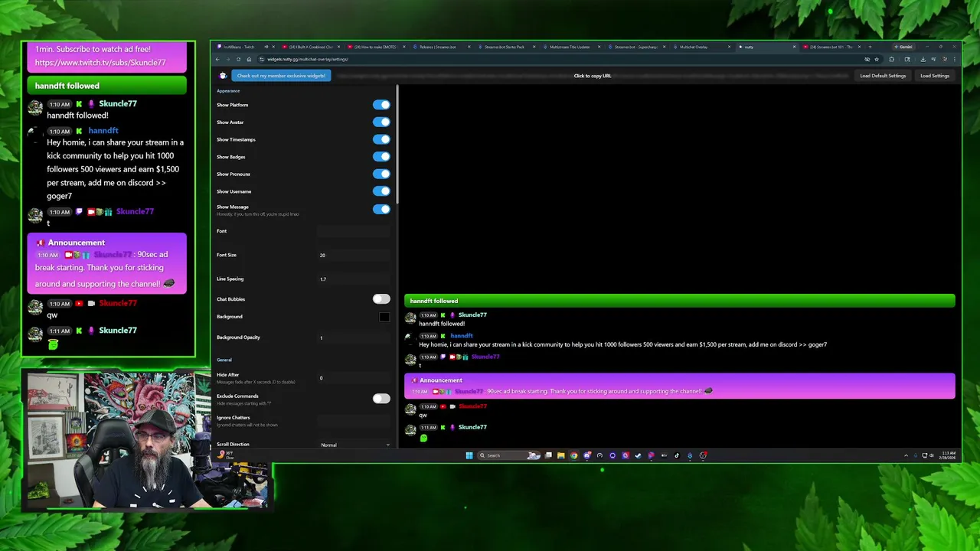The image size is (980, 551).
Task: Switch to the Streamer.bot Starter Pack tab
Action: pyautogui.click(x=505, y=47)
